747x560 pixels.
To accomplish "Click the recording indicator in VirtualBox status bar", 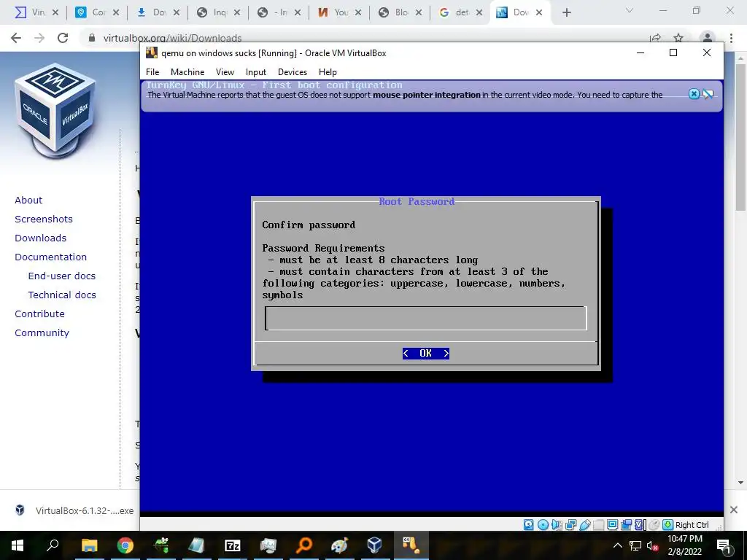I will [x=626, y=525].
